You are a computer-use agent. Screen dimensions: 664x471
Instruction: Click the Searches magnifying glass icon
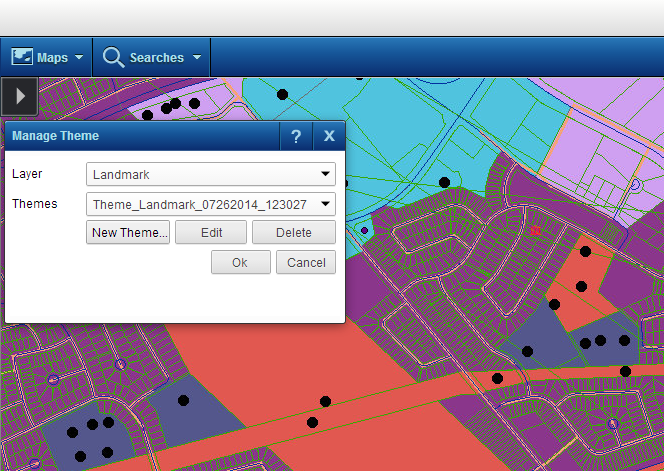click(113, 57)
